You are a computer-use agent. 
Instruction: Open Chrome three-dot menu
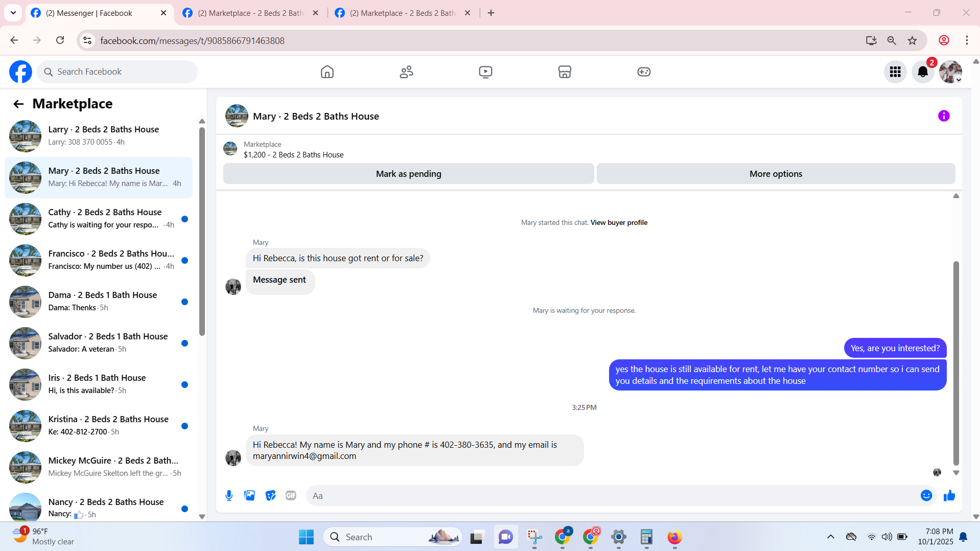[967, 40]
